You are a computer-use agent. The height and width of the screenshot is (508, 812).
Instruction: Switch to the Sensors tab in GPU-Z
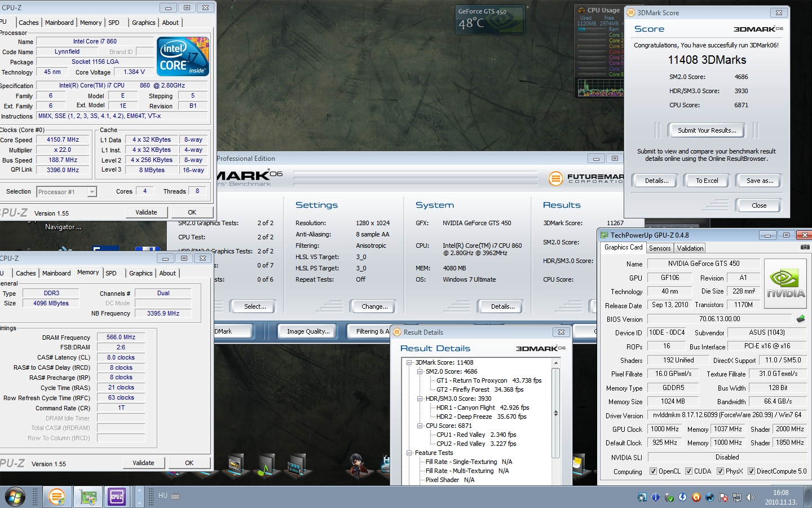coord(660,248)
